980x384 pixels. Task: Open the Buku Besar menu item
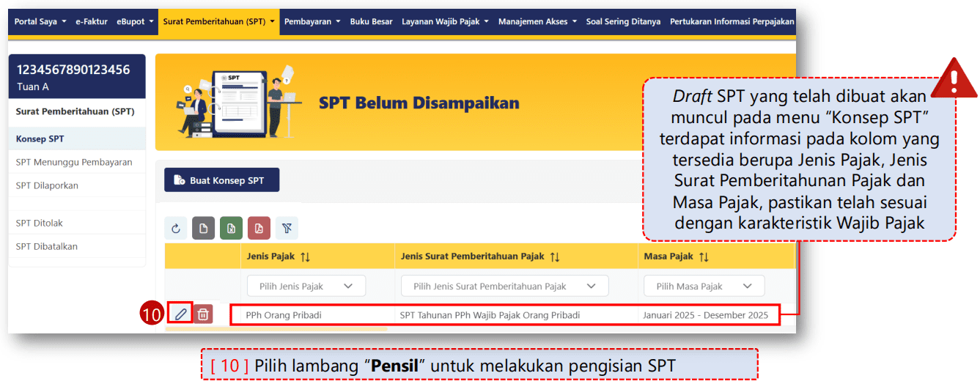[371, 22]
